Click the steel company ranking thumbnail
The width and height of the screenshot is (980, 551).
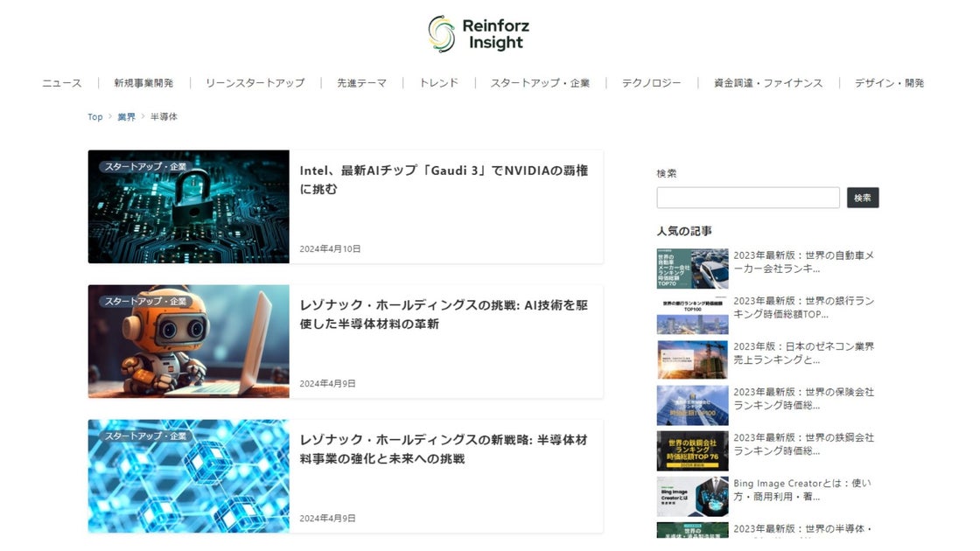tap(692, 451)
